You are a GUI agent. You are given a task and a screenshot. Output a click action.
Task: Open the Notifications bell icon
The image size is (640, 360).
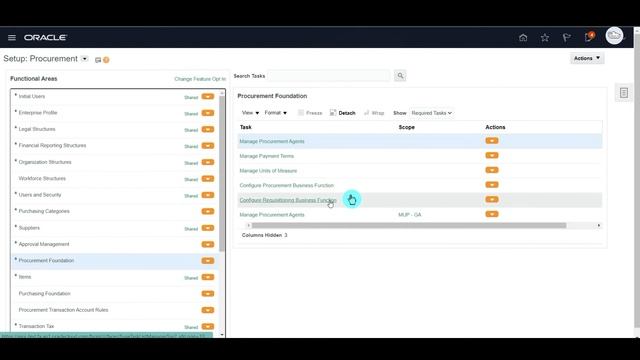click(589, 37)
